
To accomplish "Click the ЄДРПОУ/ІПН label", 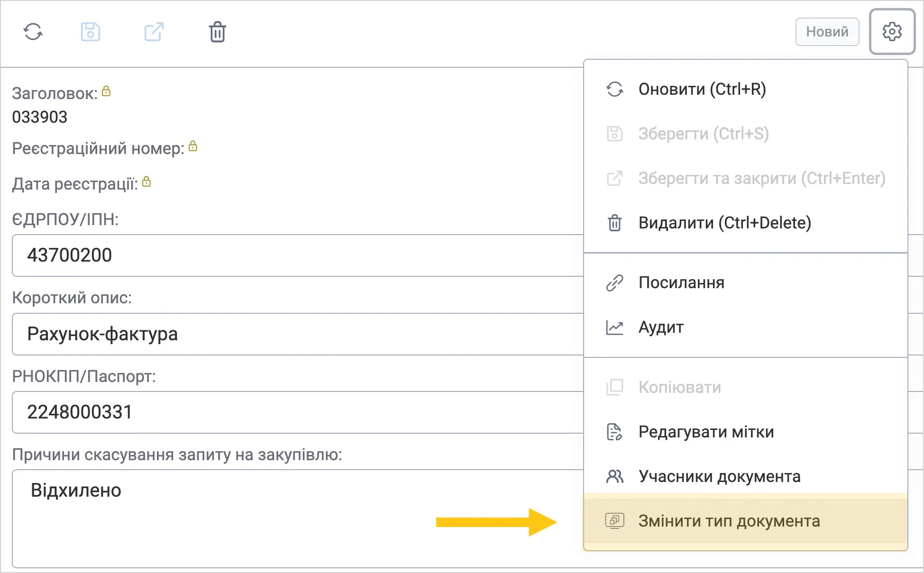I will (65, 219).
